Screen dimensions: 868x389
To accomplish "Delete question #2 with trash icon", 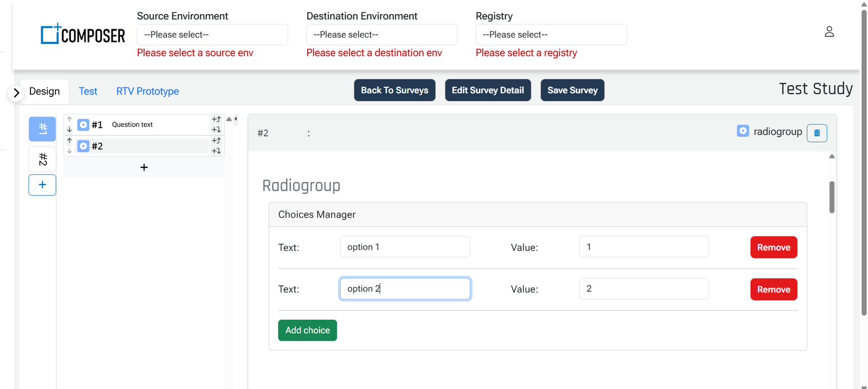I will coord(816,133).
